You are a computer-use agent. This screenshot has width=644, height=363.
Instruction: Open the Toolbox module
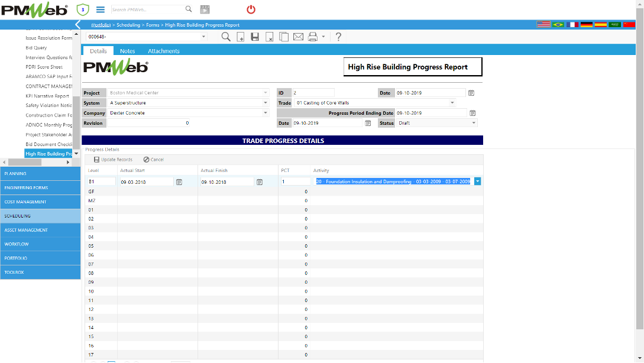click(x=40, y=272)
